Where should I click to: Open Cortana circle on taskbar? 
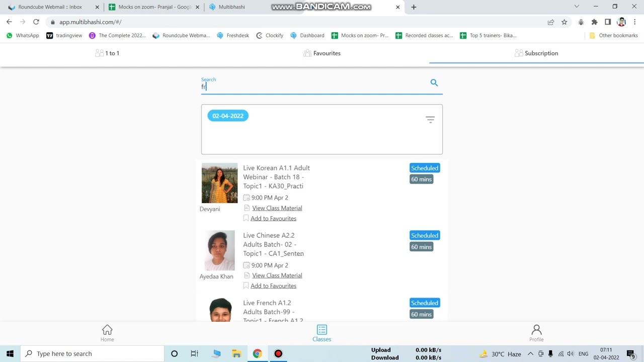click(174, 353)
